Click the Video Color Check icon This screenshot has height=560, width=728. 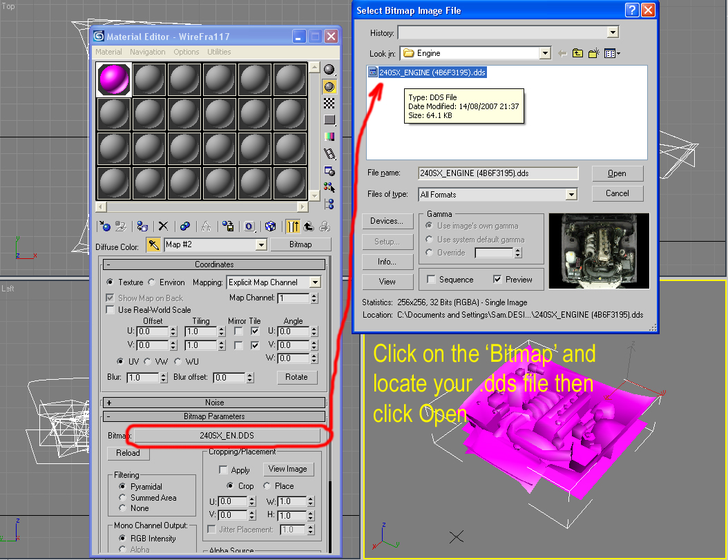[x=329, y=137]
